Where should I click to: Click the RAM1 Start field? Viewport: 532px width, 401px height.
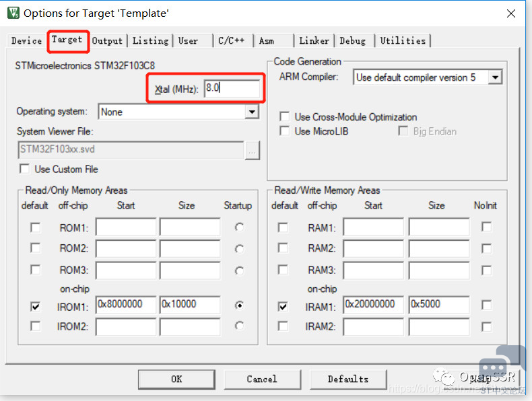click(374, 227)
